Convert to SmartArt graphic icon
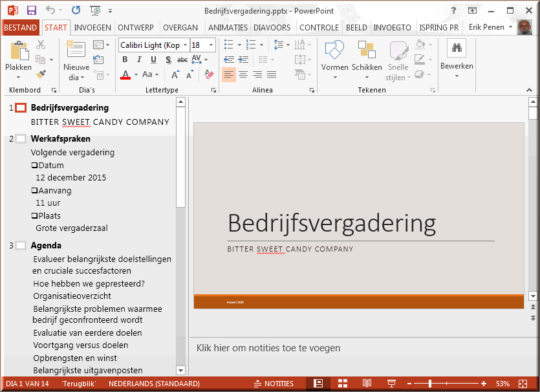The height and width of the screenshot is (392, 540). point(300,74)
